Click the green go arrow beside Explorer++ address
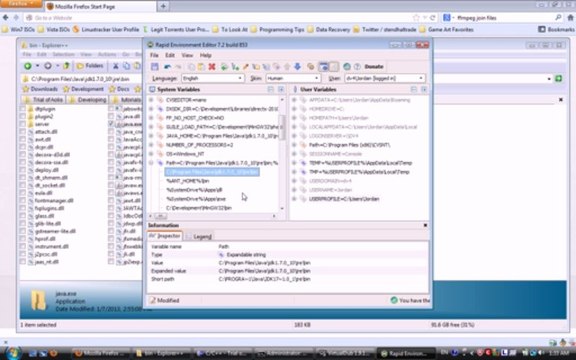Viewport: 576px width, 360px height. click(x=559, y=79)
